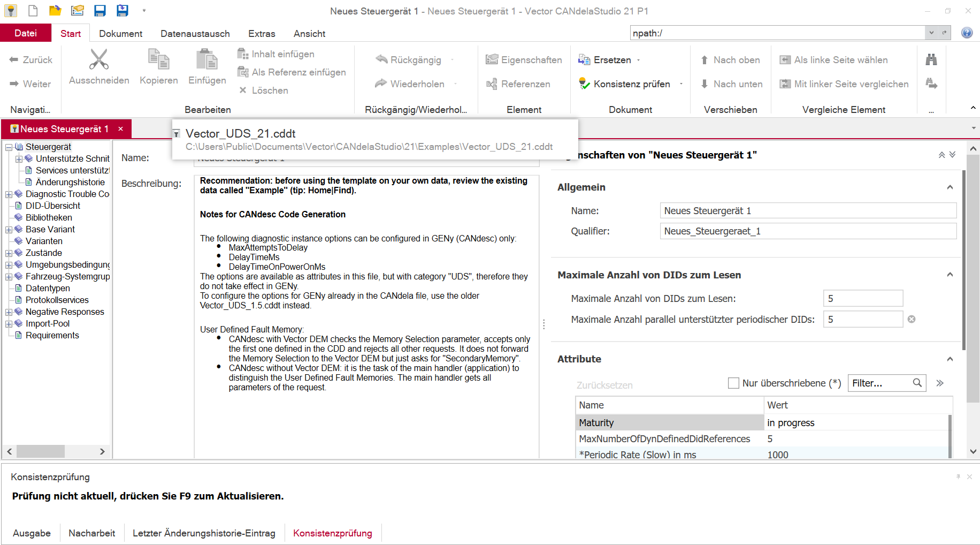Select Requirements in the tree
This screenshot has height=545, width=980.
point(52,336)
